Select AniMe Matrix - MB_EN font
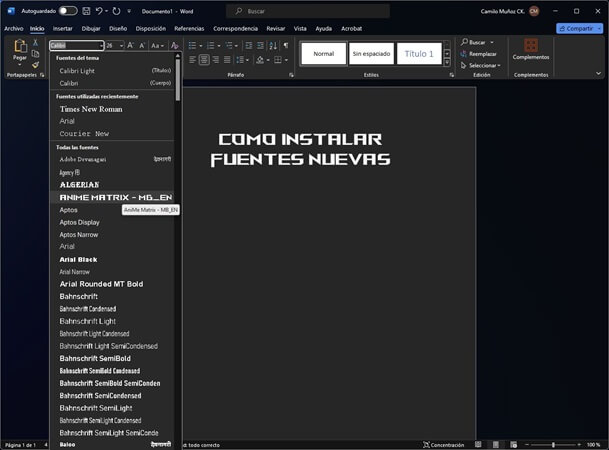The width and height of the screenshot is (609, 450). (112, 197)
